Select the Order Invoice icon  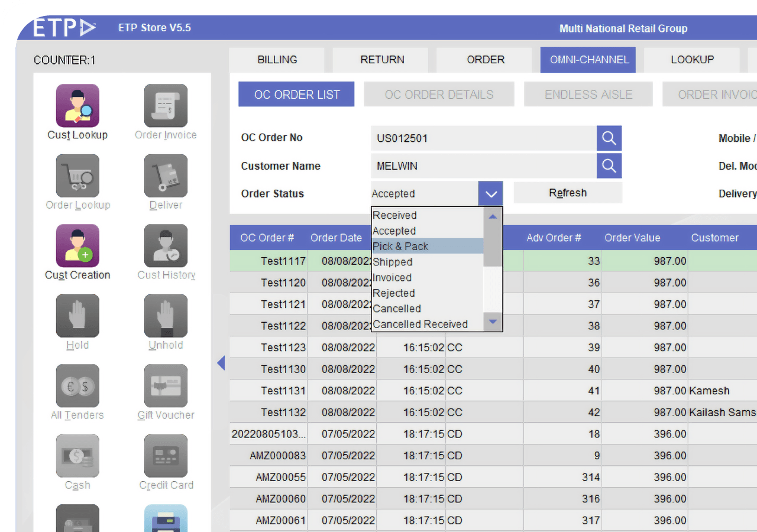click(x=166, y=106)
